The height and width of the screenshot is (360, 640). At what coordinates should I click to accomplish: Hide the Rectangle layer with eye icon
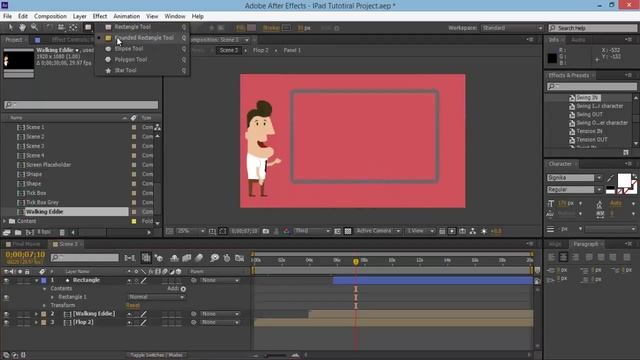point(6,280)
